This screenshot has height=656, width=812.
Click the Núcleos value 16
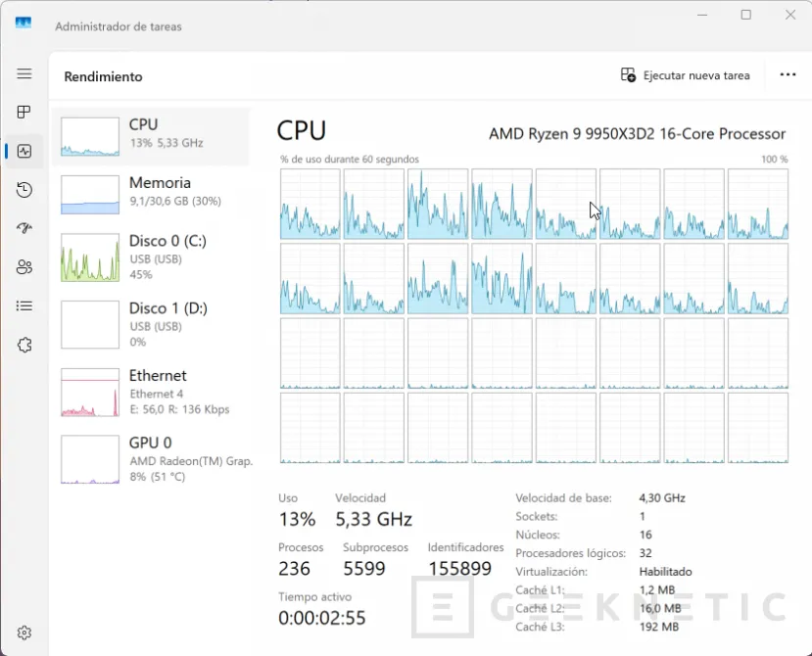645,535
